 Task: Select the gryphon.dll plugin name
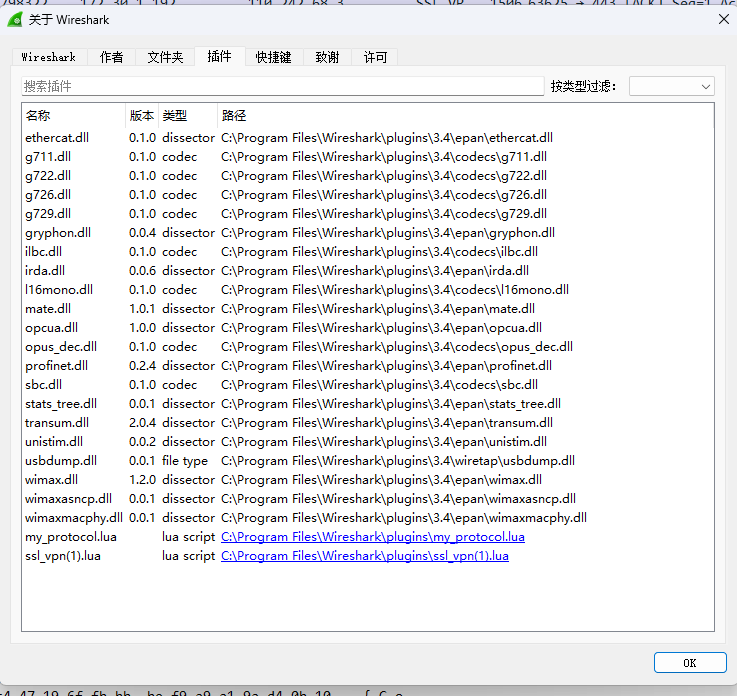(58, 233)
